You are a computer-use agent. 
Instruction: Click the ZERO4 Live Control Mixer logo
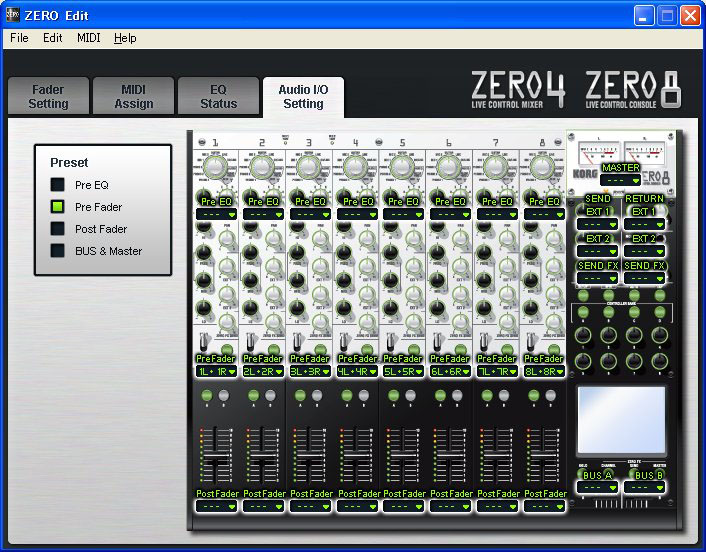[x=518, y=89]
